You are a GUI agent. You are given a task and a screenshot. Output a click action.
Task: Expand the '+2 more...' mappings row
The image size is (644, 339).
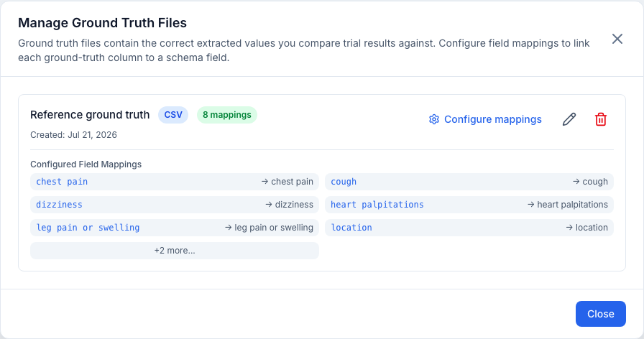point(175,251)
